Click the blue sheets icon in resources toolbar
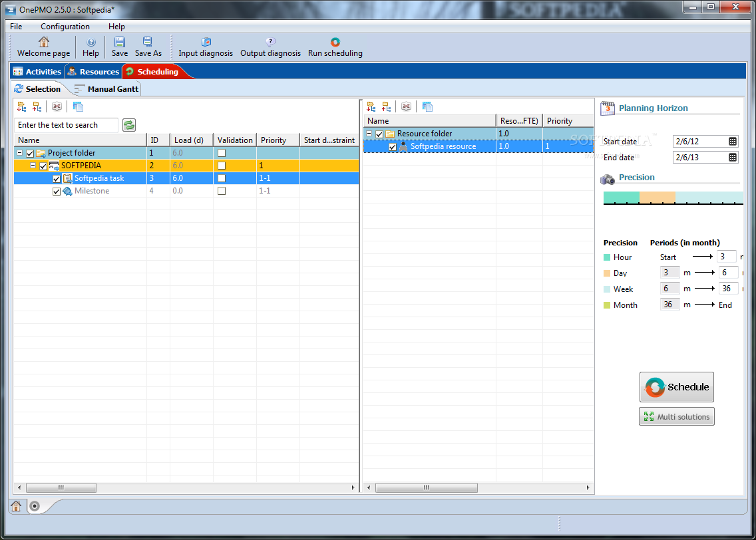This screenshot has height=540, width=756. pyautogui.click(x=427, y=106)
